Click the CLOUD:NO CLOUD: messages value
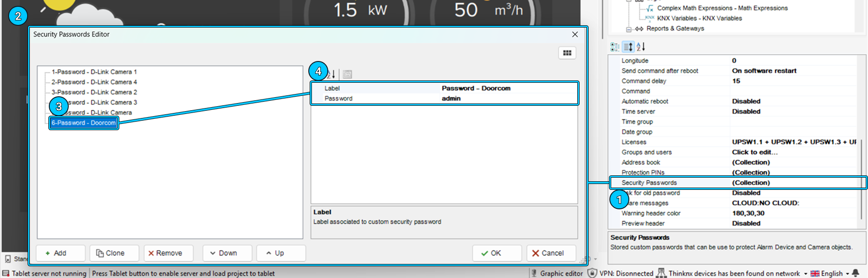The height and width of the screenshot is (278, 868). tap(765, 203)
